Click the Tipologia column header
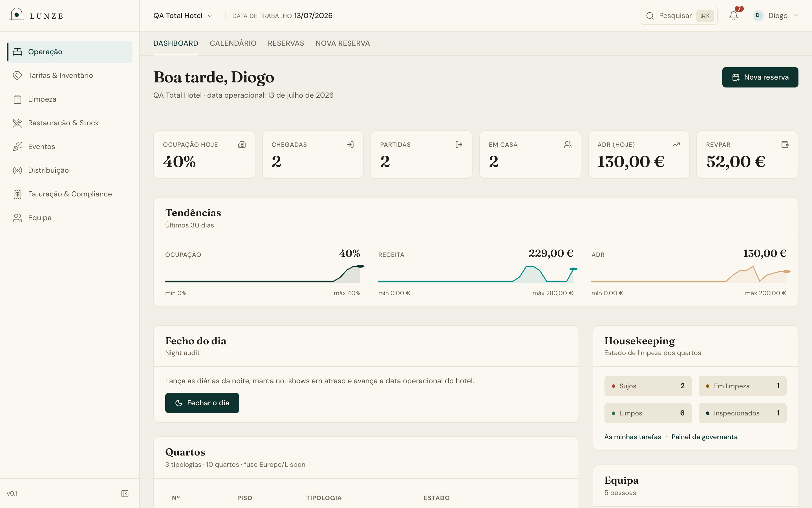Image resolution: width=812 pixels, height=508 pixels. tap(324, 498)
